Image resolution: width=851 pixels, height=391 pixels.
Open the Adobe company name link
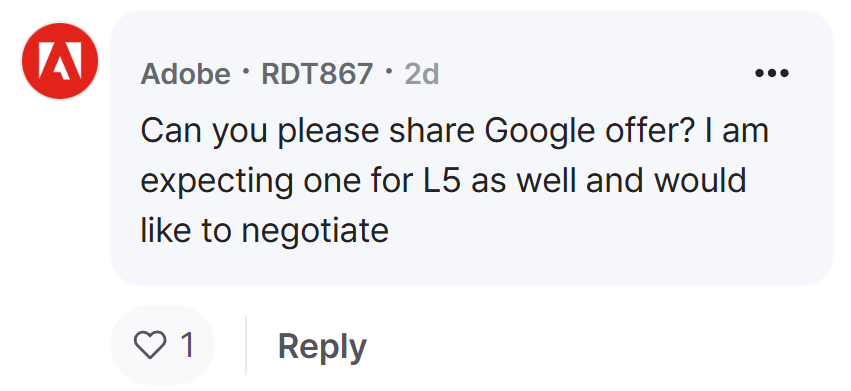pos(186,74)
